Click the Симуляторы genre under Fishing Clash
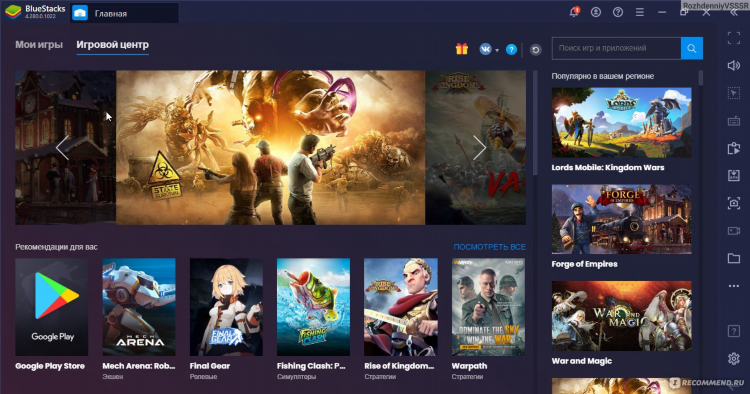Image resolution: width=750 pixels, height=394 pixels. (x=297, y=377)
